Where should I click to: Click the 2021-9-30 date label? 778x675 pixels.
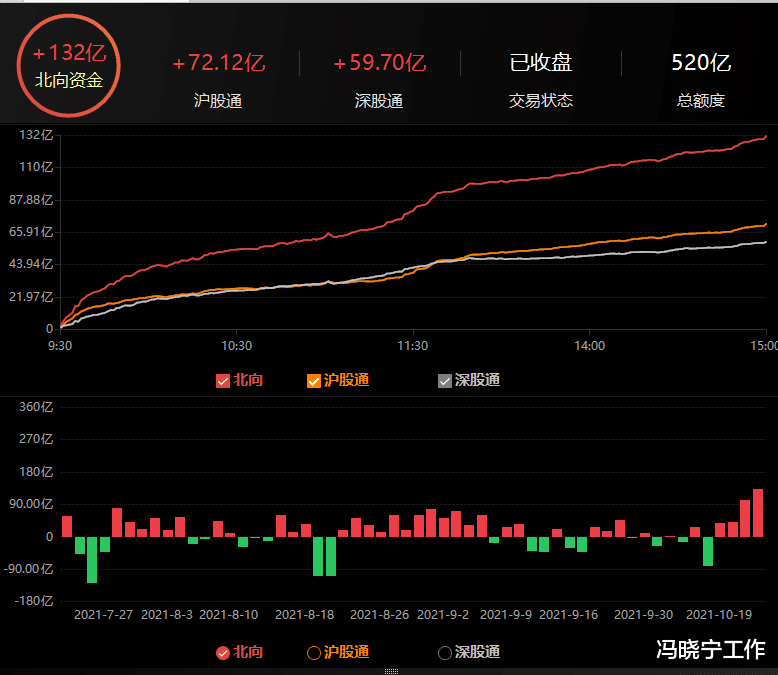coord(644,614)
